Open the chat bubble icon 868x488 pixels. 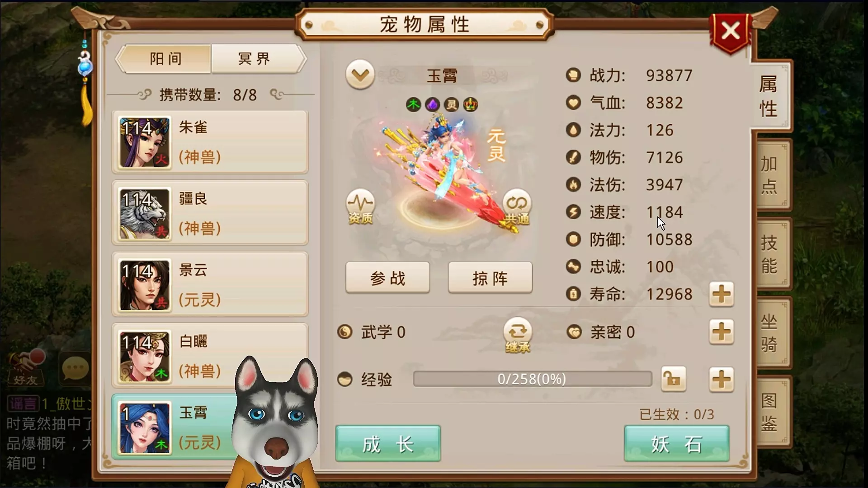click(75, 368)
